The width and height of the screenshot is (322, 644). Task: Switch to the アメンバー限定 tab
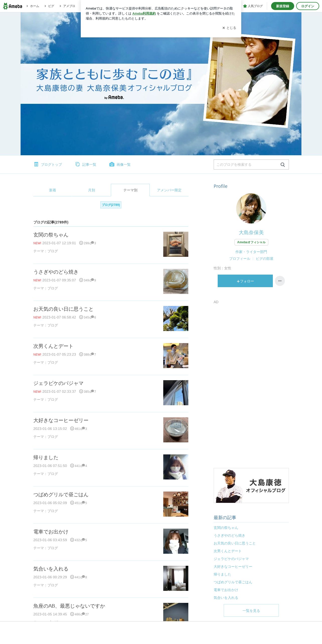[x=169, y=190]
